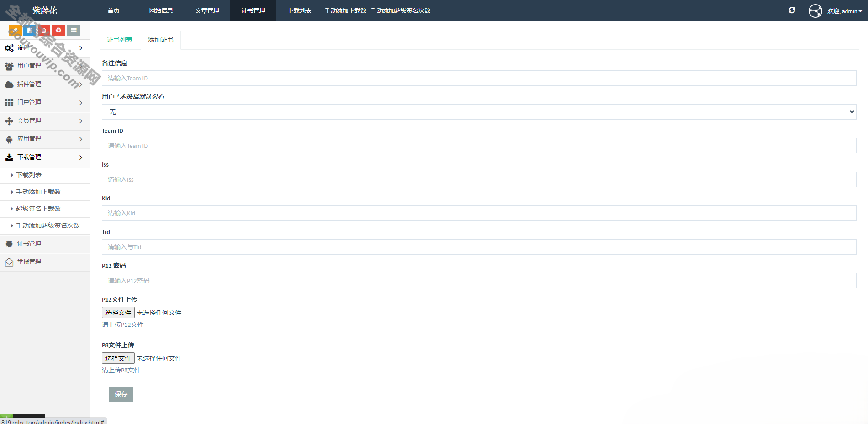Click the orange shortcut icon in sidebar
The width and height of the screenshot is (868, 424).
[15, 31]
